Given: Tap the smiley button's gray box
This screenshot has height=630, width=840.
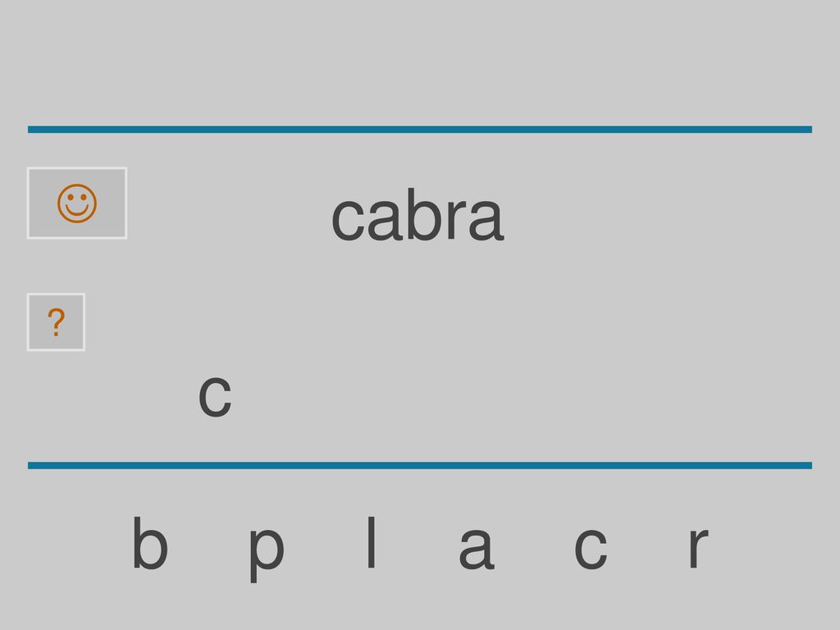Looking at the screenshot, I should click(77, 203).
